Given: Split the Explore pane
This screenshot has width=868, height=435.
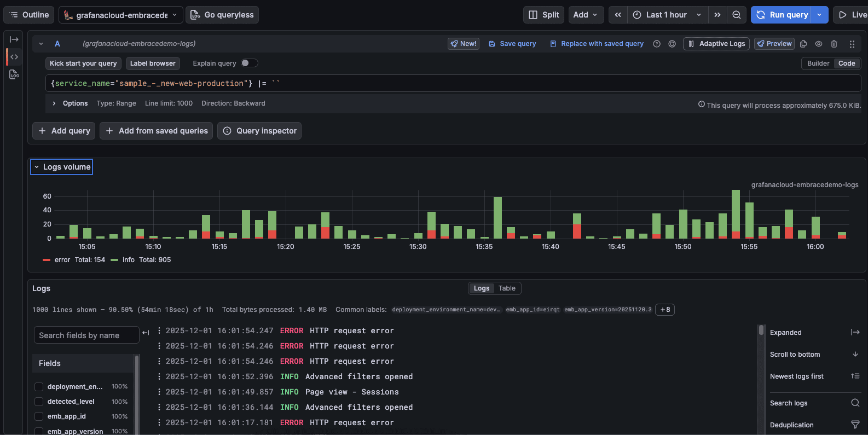Looking at the screenshot, I should click(544, 15).
